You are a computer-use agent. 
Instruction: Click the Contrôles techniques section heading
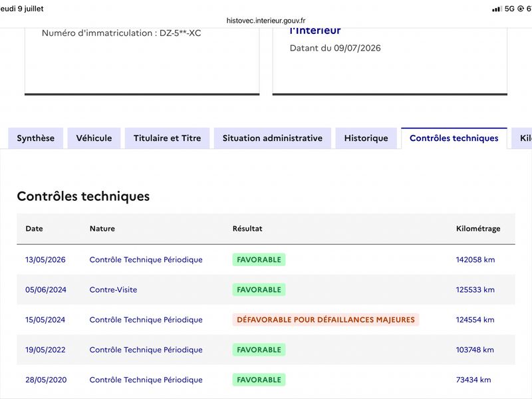(x=83, y=196)
